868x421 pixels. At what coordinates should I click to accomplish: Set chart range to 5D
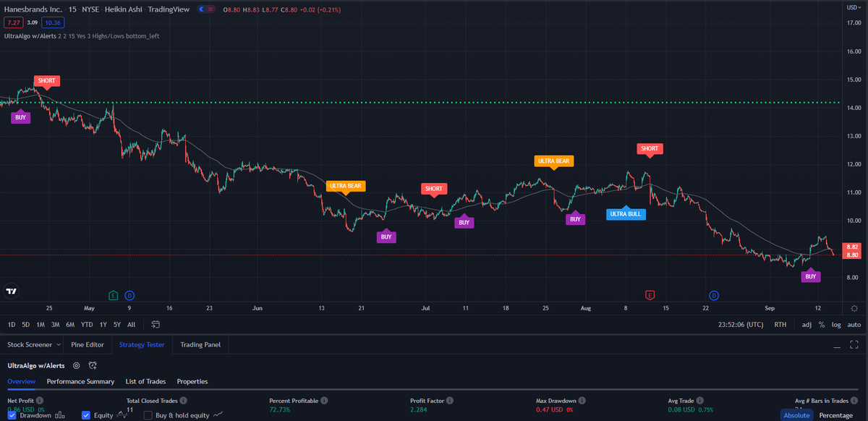pos(25,325)
